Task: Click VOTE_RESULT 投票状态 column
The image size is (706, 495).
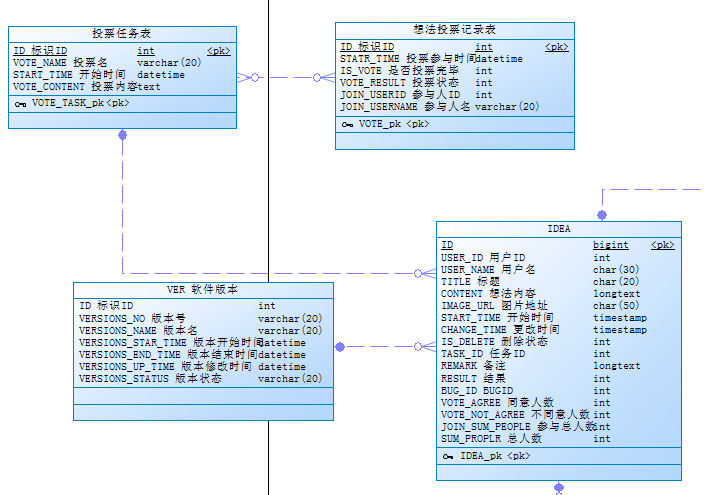Action: pos(399,83)
